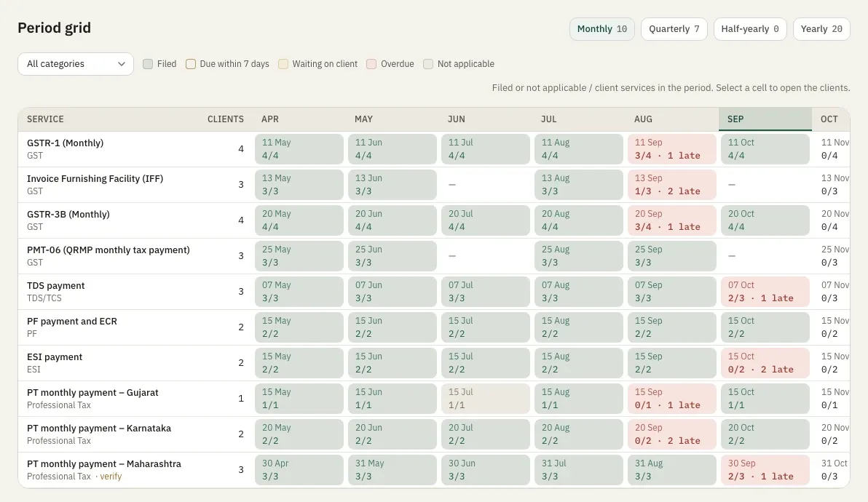Open PMT-06 APR cell due 25 May
The image size is (868, 502).
pyautogui.click(x=299, y=256)
